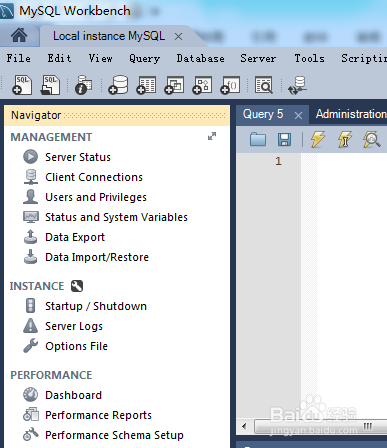Click the Dashboard gauge icon

[30, 395]
